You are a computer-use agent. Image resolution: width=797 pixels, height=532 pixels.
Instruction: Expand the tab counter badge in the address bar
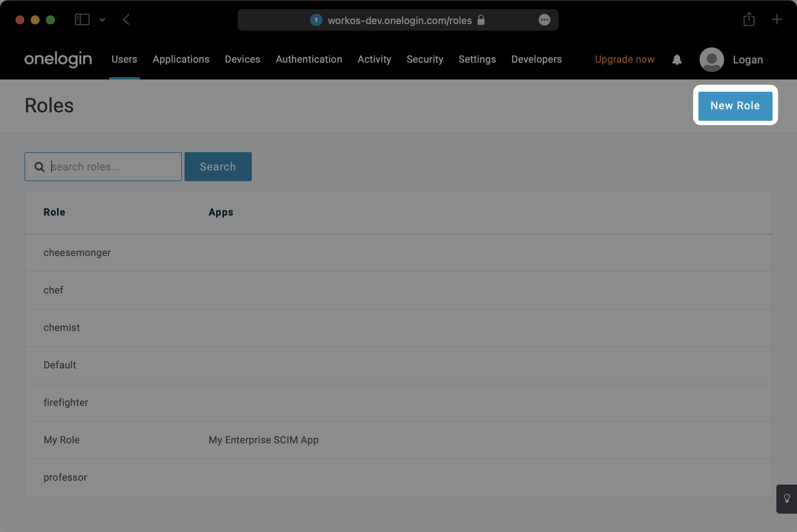pyautogui.click(x=316, y=20)
